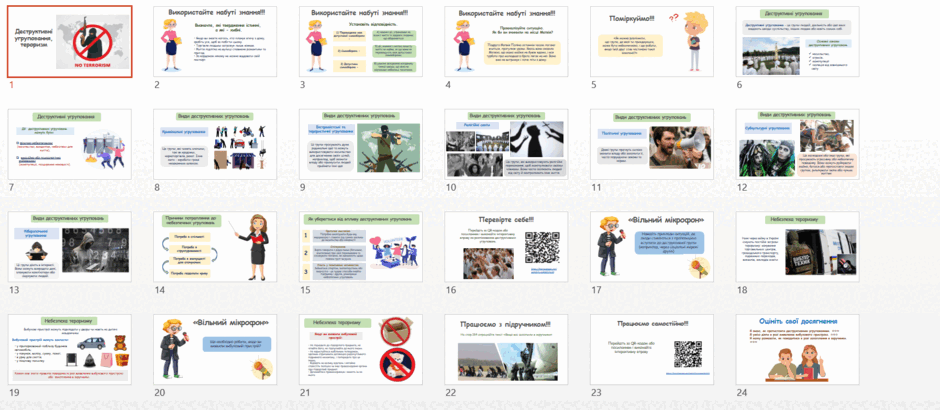Select slide 15 with numbered list steps

[361, 246]
